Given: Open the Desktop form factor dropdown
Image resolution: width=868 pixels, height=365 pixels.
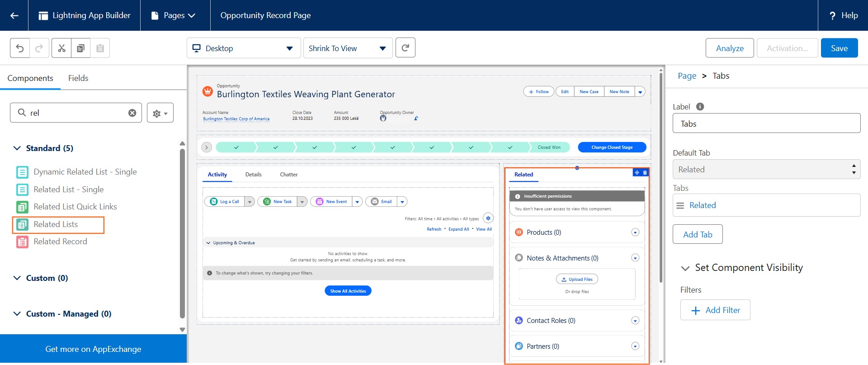Looking at the screenshot, I should coord(244,48).
